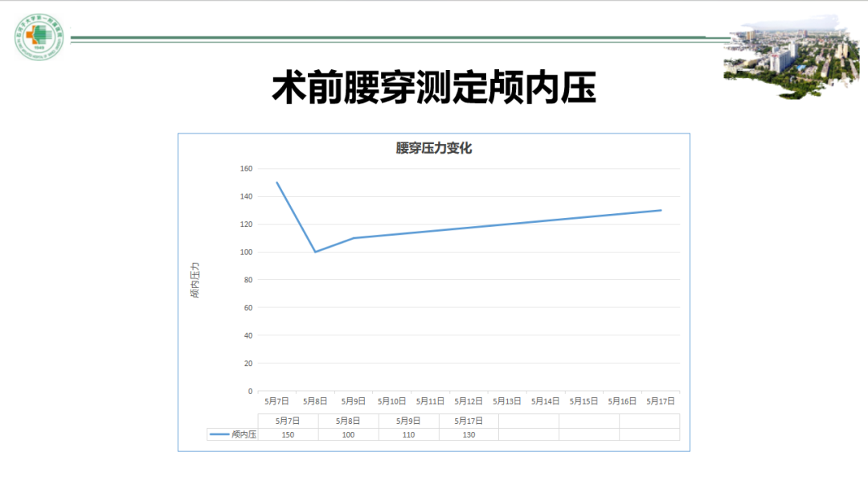Click the vertical axis label 颅内压力

point(194,280)
